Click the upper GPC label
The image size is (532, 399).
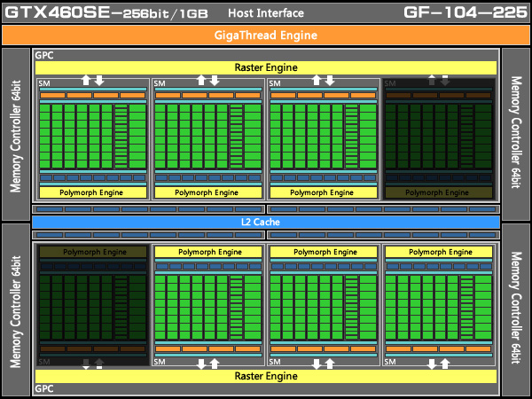click(x=44, y=55)
